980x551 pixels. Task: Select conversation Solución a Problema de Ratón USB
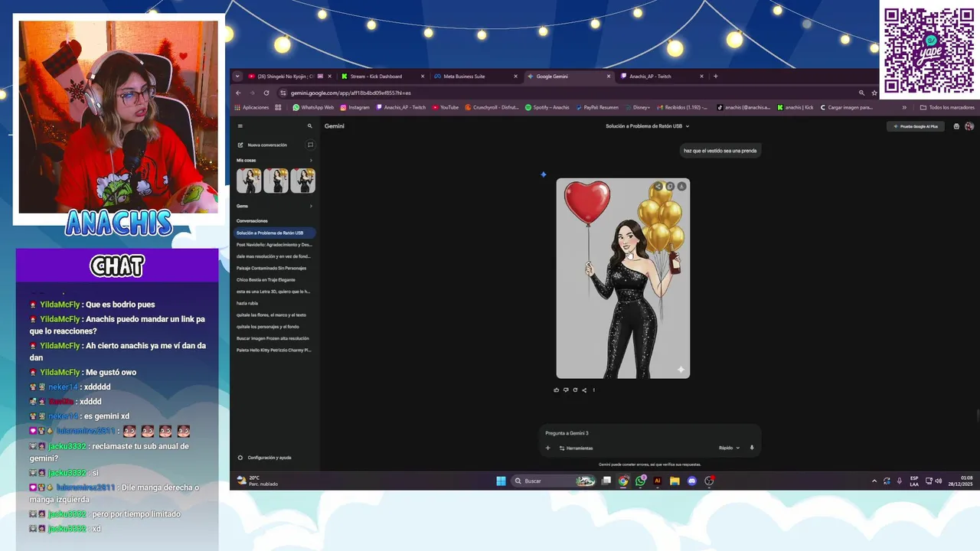click(274, 233)
